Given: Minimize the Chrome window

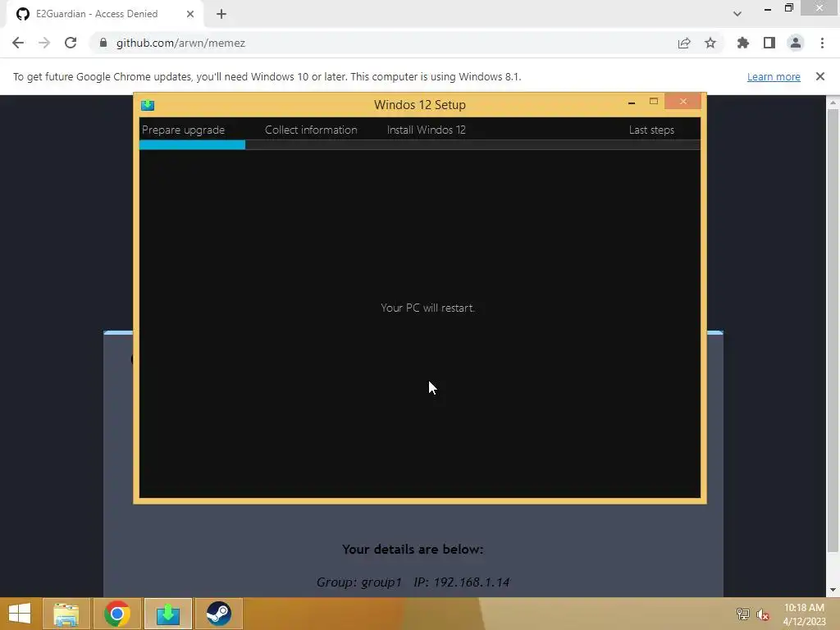Looking at the screenshot, I should [768, 8].
